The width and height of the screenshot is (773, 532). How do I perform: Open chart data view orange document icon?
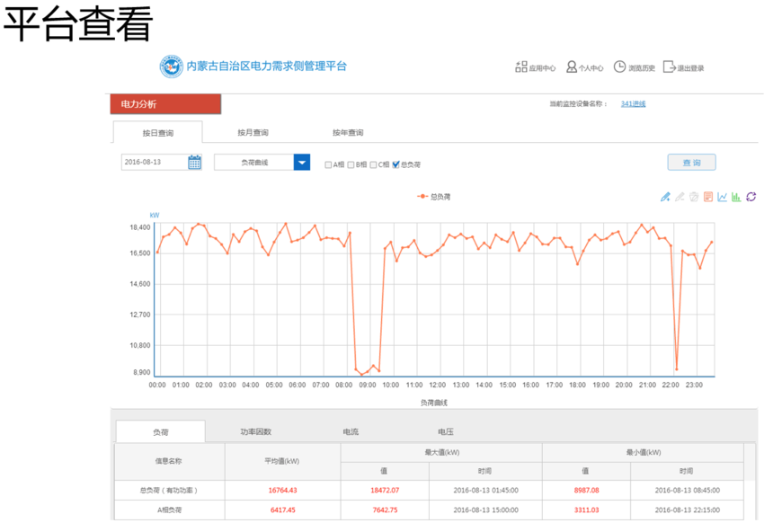point(708,197)
